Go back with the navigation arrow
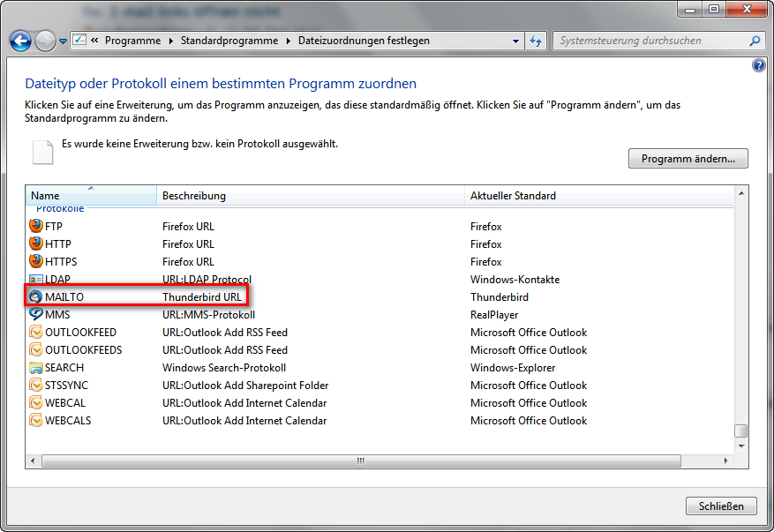This screenshot has height=532, width=774. click(x=20, y=41)
